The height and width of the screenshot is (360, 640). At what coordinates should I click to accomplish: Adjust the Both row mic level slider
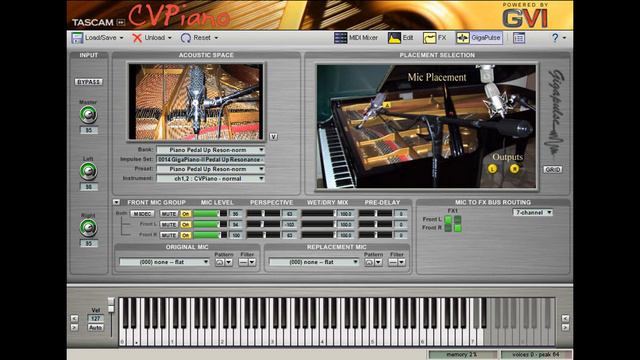click(x=210, y=214)
